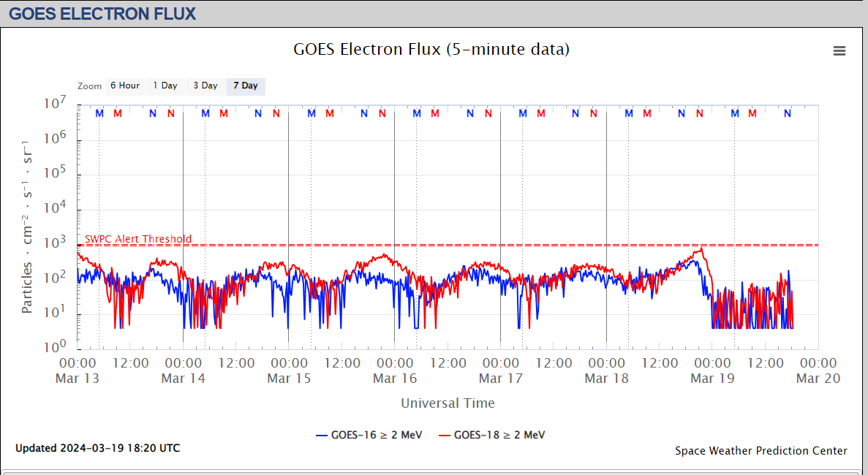Toggle GOES-18 ≥ 2 MeV legend series
Screen dimensions: 868x475
click(x=491, y=436)
